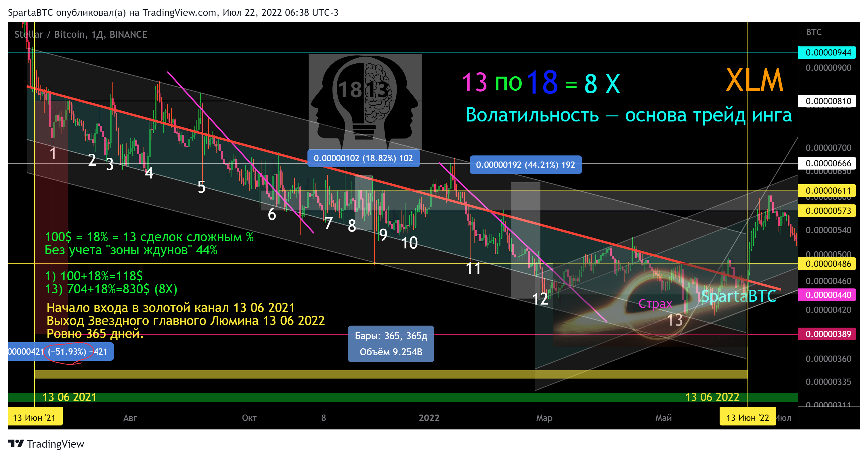This screenshot has width=868, height=458.
Task: Select the 0.00000810 white price label
Action: (x=827, y=101)
